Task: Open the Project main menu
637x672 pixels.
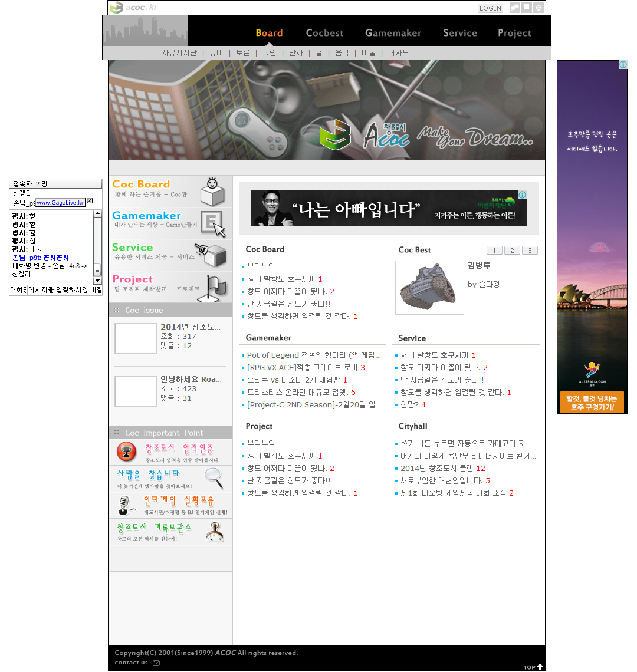Action: pos(514,33)
